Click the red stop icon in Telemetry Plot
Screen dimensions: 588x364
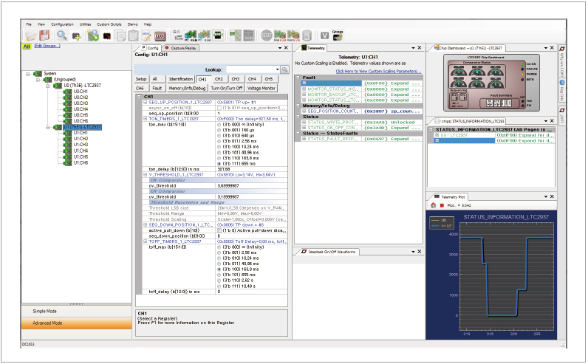440,205
